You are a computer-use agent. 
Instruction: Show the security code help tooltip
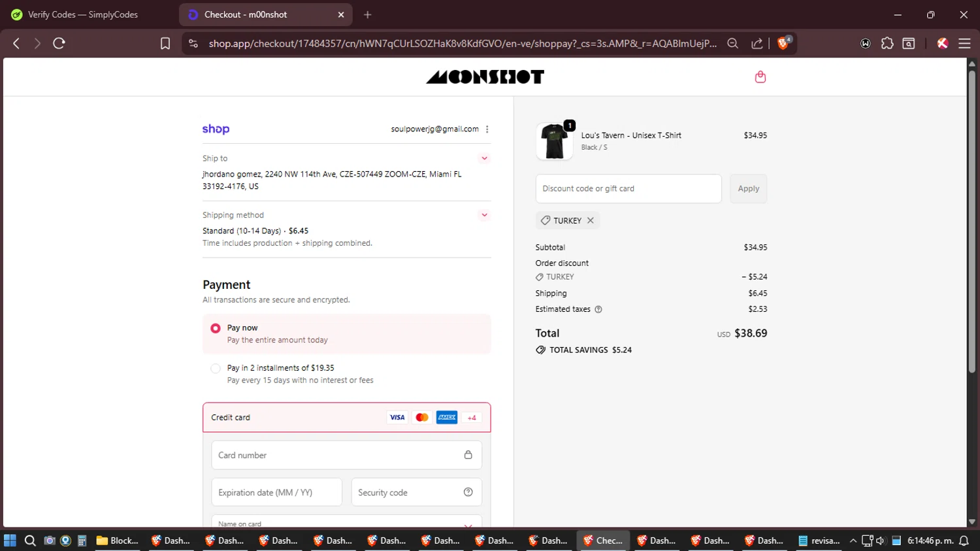point(468,492)
